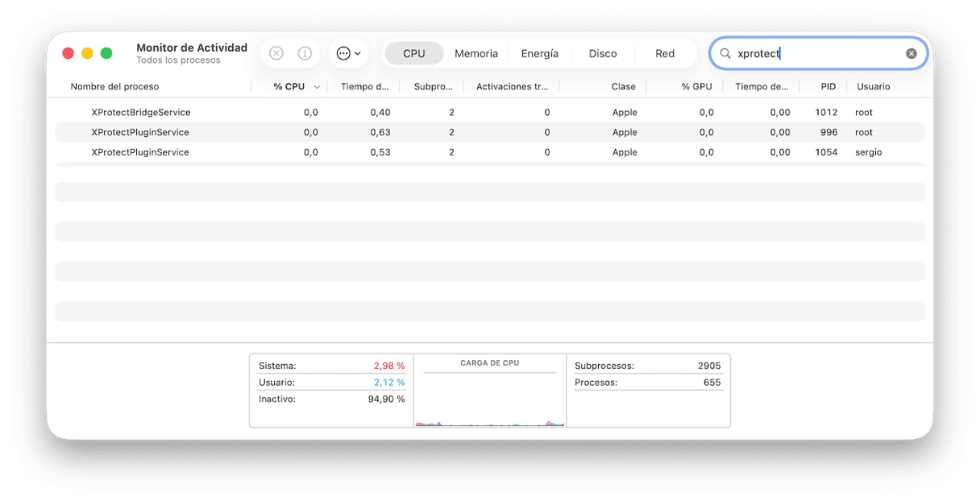
Task: Select the XProtectBridgeService process row
Action: click(x=141, y=112)
